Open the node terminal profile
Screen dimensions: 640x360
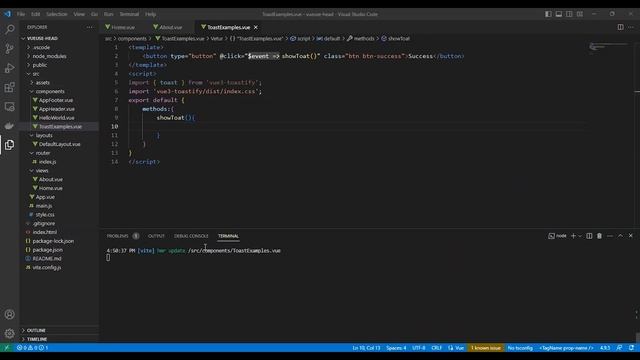[558, 236]
